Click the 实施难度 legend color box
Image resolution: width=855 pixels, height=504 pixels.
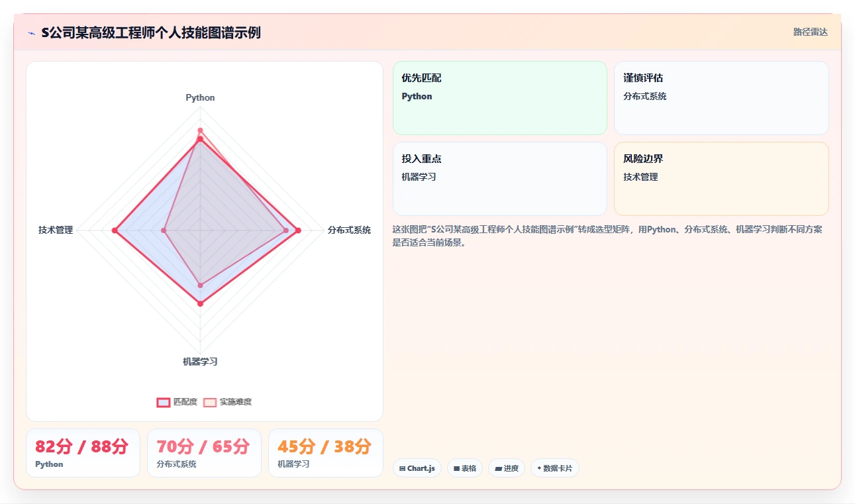210,402
